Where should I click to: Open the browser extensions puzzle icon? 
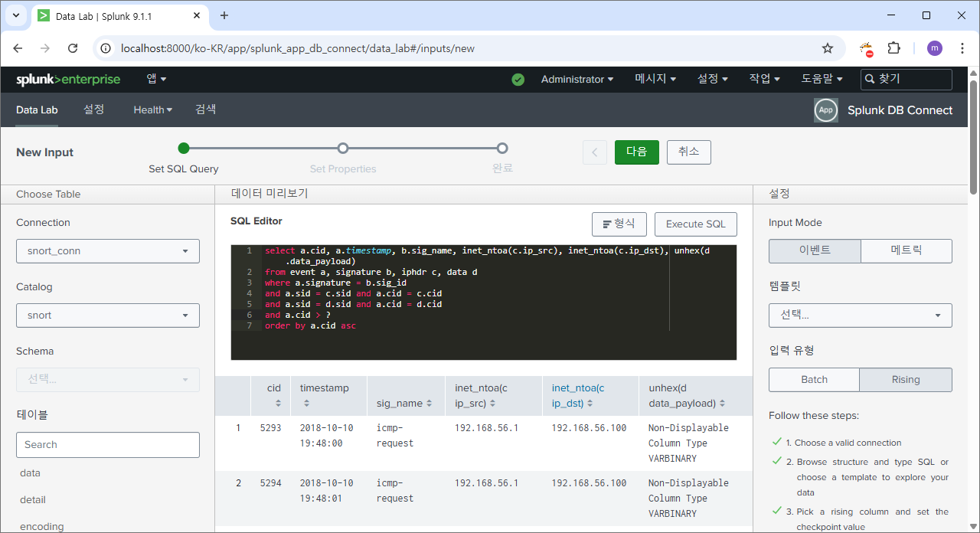(x=893, y=48)
